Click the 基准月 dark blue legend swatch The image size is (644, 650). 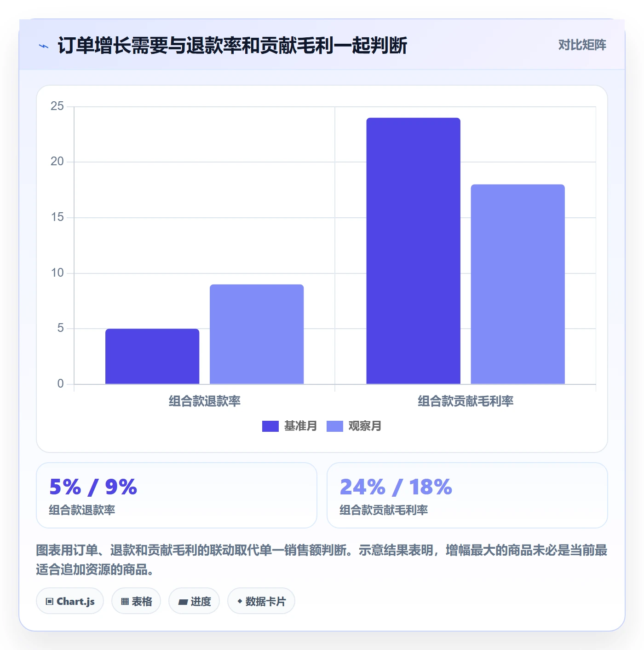click(x=270, y=426)
